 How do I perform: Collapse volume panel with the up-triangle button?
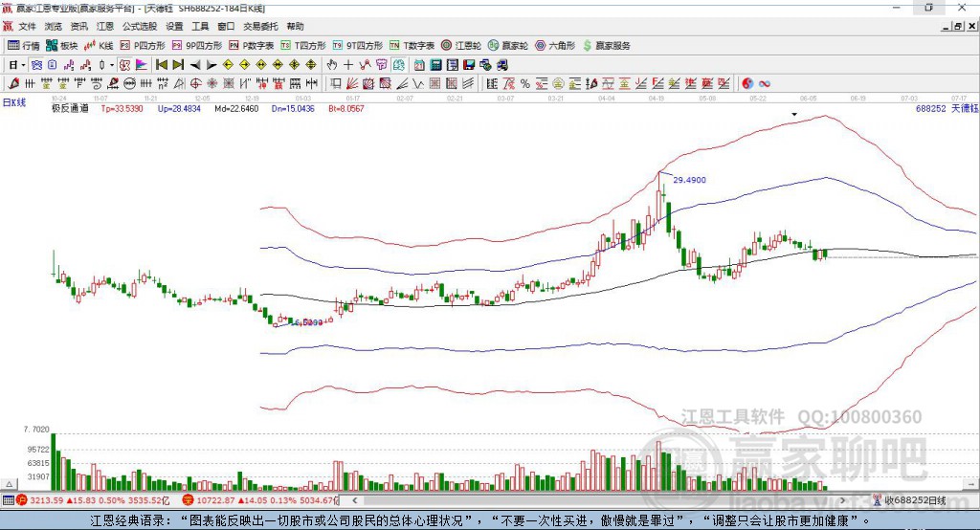(9, 484)
